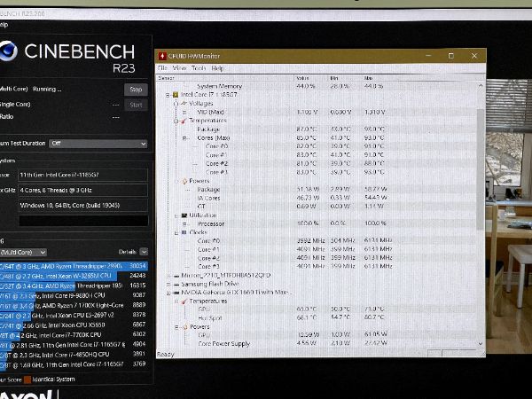
Task: Expand the Samsung Flash Drive node
Action: point(168,285)
